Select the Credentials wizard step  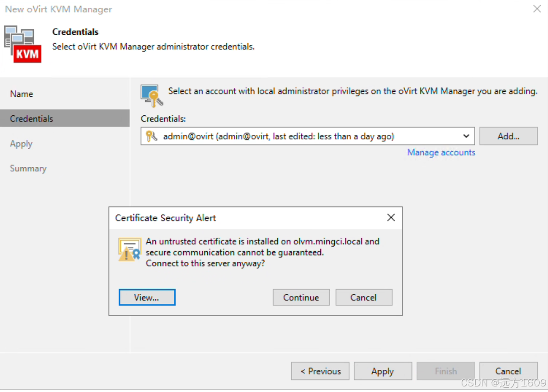[65, 119]
